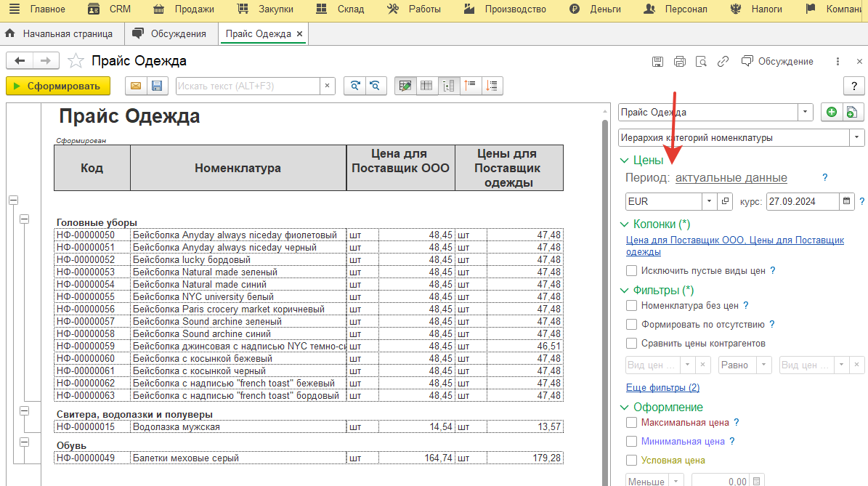Click green plus add report variant
868x486 pixels.
pyautogui.click(x=831, y=112)
